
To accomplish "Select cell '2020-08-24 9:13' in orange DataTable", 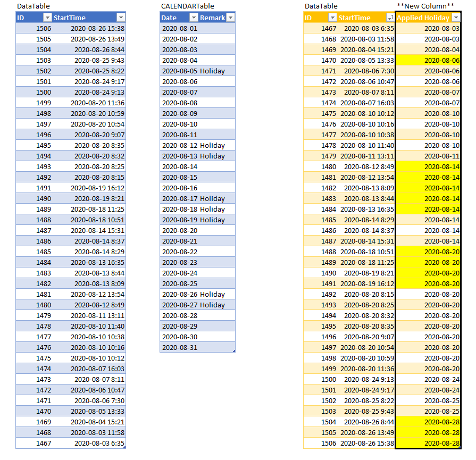I will (x=366, y=379).
